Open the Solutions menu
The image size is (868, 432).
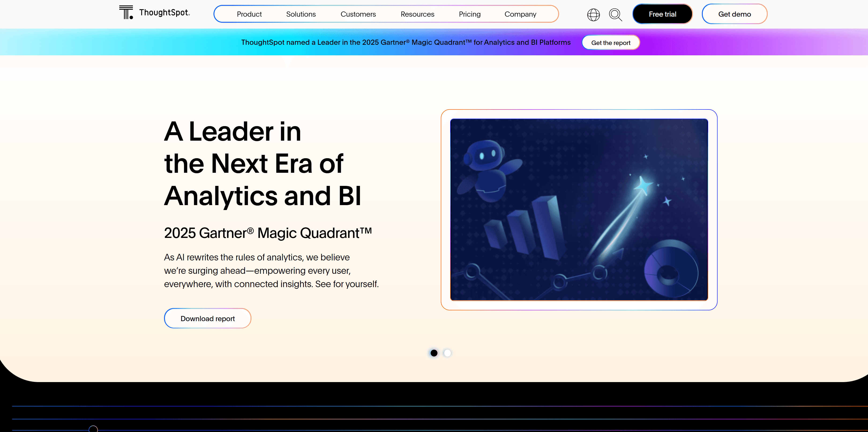point(301,14)
